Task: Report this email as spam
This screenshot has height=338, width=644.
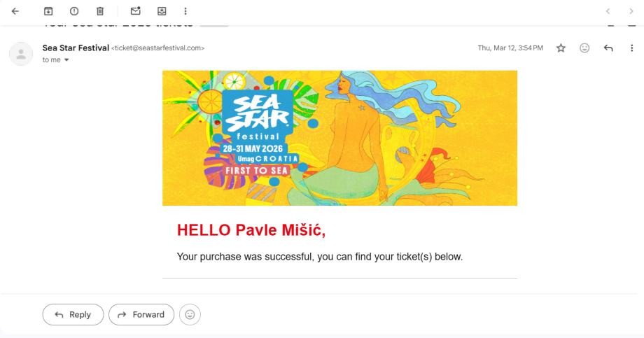Action: [74, 10]
